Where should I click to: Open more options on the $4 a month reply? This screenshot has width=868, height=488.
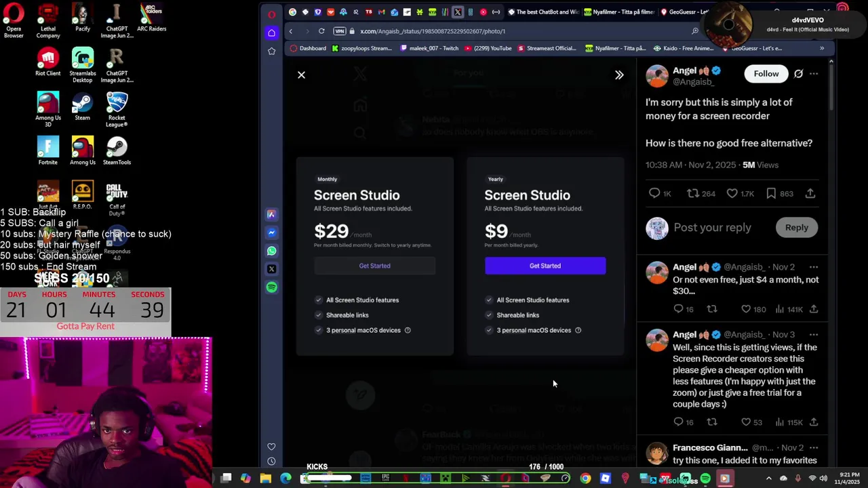pos(814,267)
